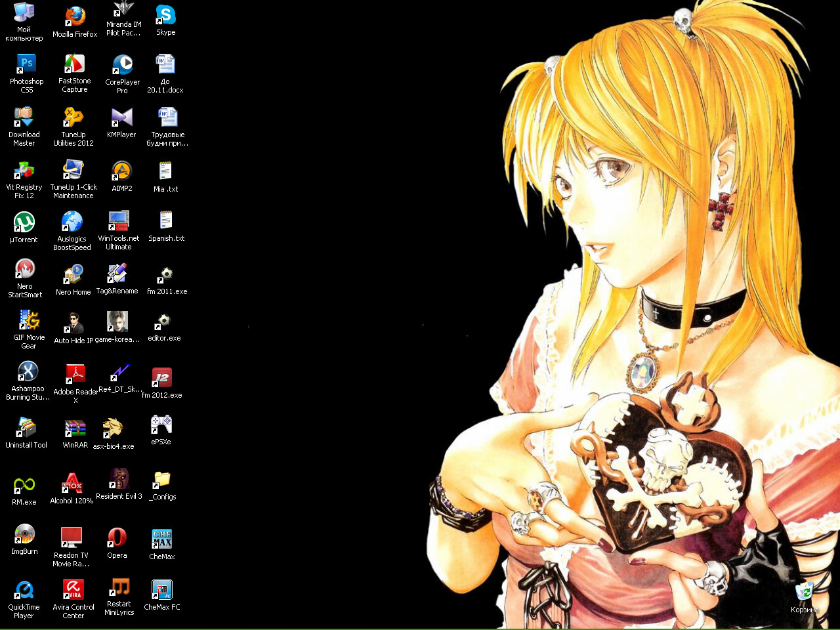Click the Мой компьютер icon

(x=24, y=13)
